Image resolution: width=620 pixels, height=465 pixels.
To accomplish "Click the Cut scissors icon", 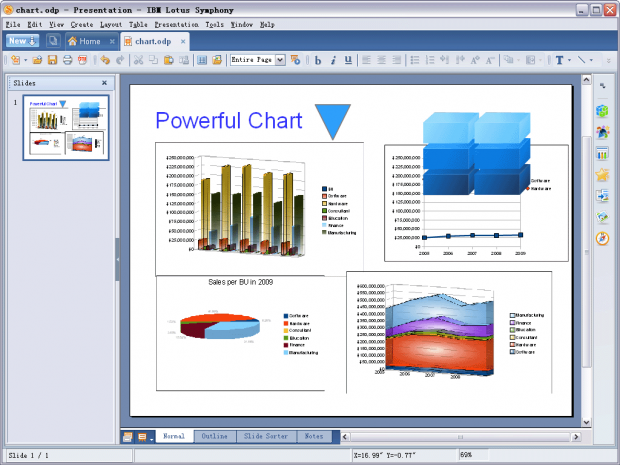I will click(x=139, y=60).
